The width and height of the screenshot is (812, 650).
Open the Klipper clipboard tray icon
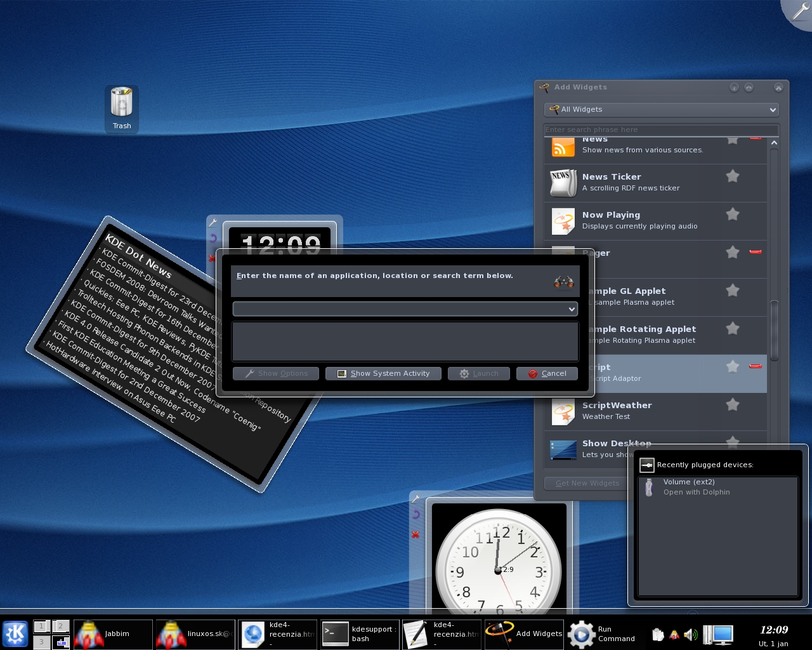658,634
